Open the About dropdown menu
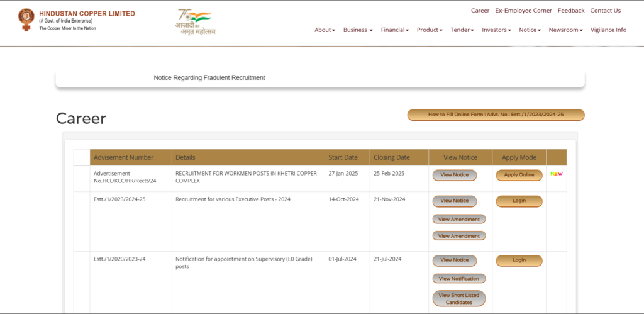Viewport: 644px width, 314px height. 325,30
